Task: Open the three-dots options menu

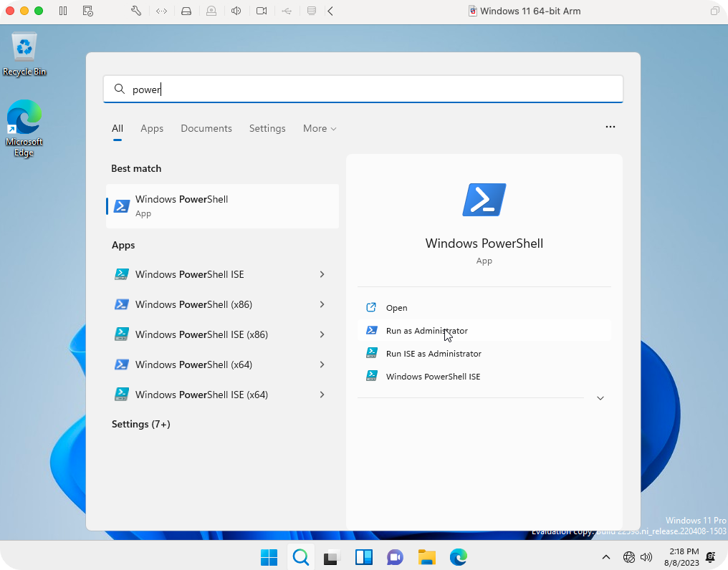Action: [x=610, y=127]
